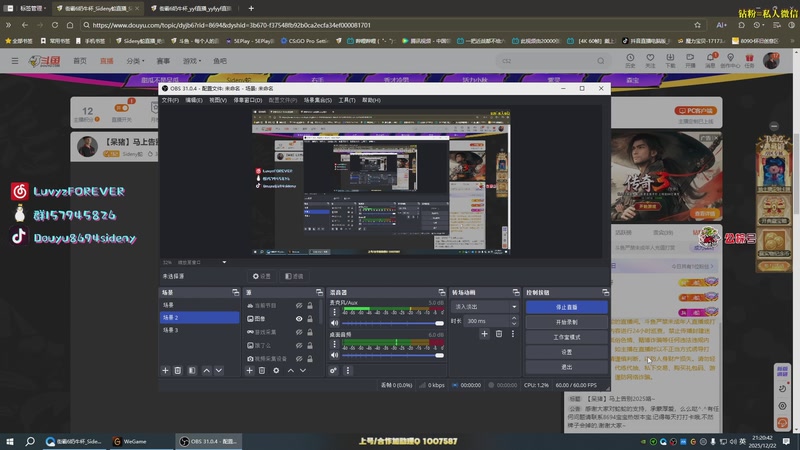Image resolution: width=800 pixels, height=450 pixels.
Task: Click 开始录制 to start recording
Action: tap(566, 322)
